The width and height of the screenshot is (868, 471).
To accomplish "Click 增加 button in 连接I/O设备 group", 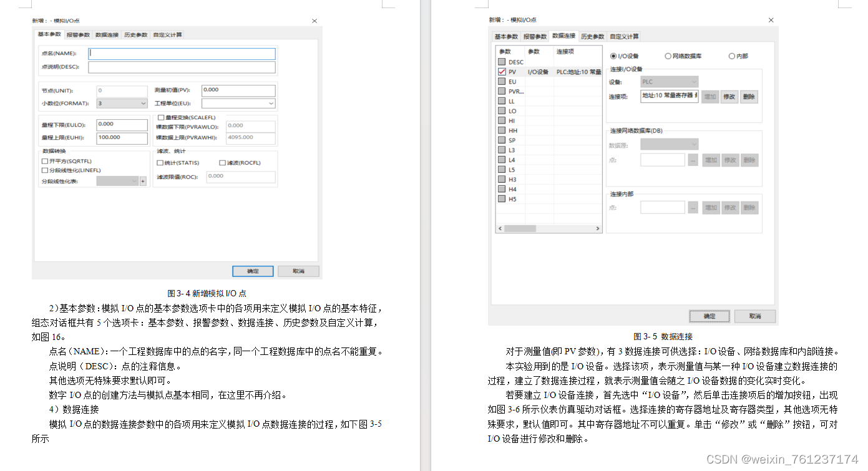I will click(x=710, y=97).
